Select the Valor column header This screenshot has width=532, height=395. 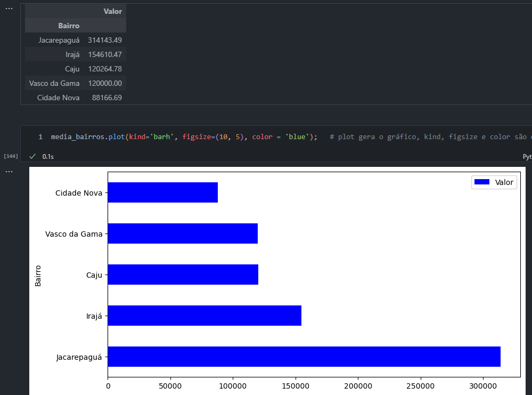[x=113, y=12]
